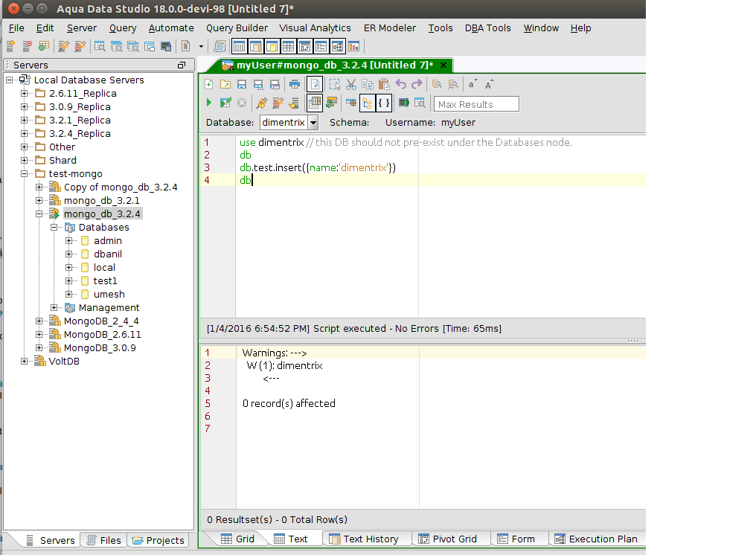Viewport: 756px width, 555px height.
Task: Switch to the Text results tab
Action: point(291,539)
